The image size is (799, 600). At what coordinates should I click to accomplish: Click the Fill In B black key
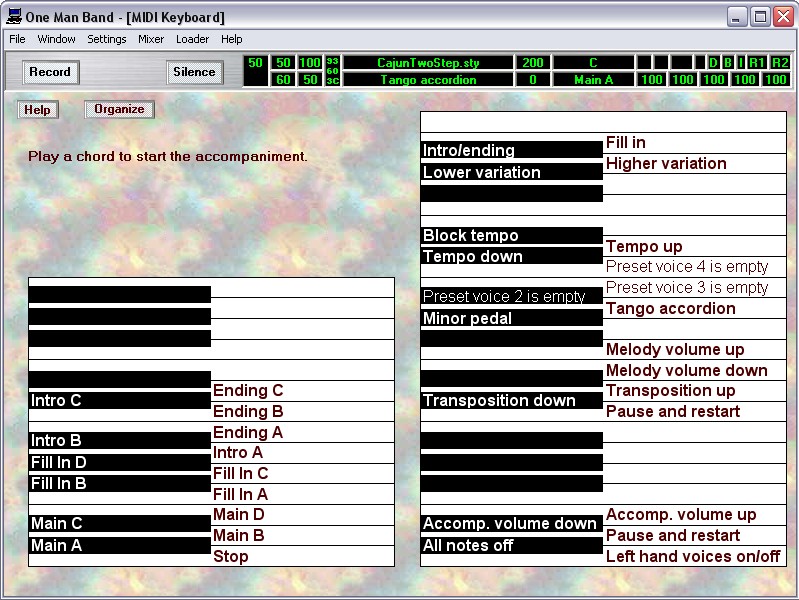(120, 483)
